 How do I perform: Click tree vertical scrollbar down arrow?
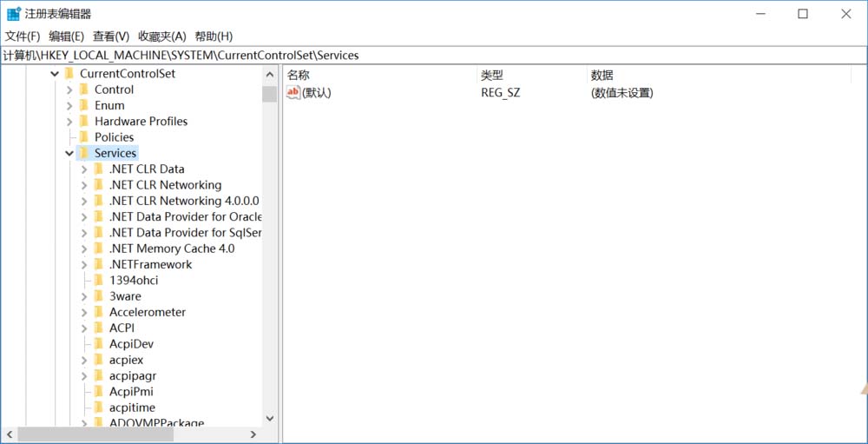pyautogui.click(x=270, y=418)
